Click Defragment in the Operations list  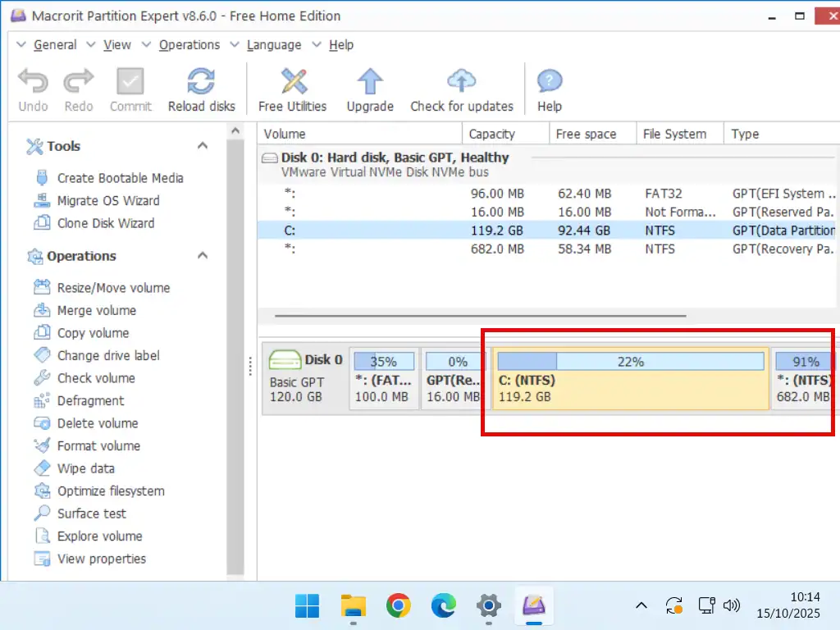[x=90, y=401]
